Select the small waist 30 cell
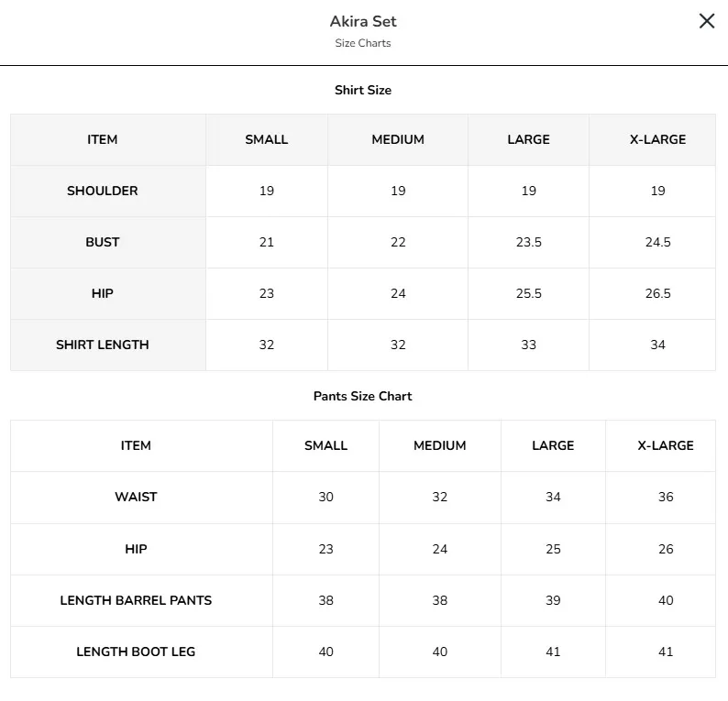This screenshot has height=701, width=728. 325,498
